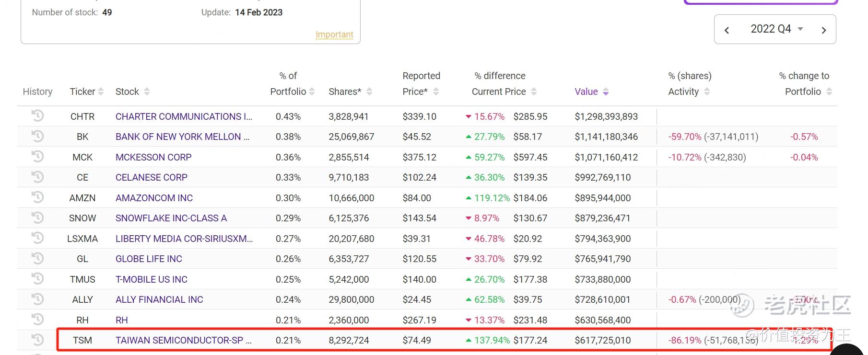Sort by % difference Current Price column

(504, 84)
